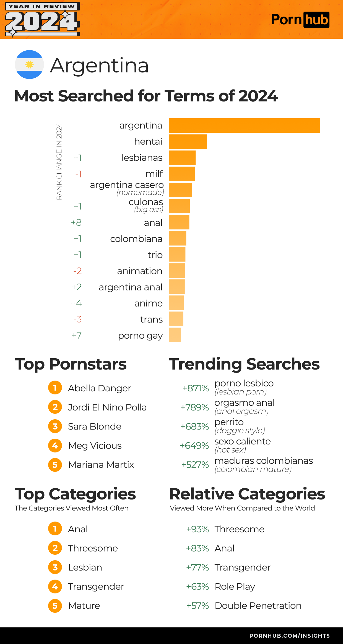Click the Role Play relative category
The height and width of the screenshot is (644, 343).
pos(235,587)
